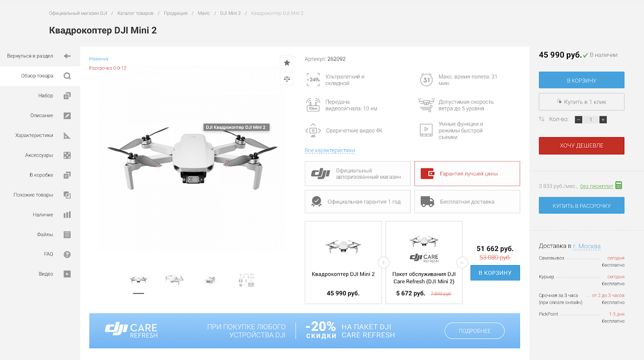The width and height of the screenshot is (644, 360).
Task: Click the Аксессуары dice icon
Action: click(x=67, y=155)
